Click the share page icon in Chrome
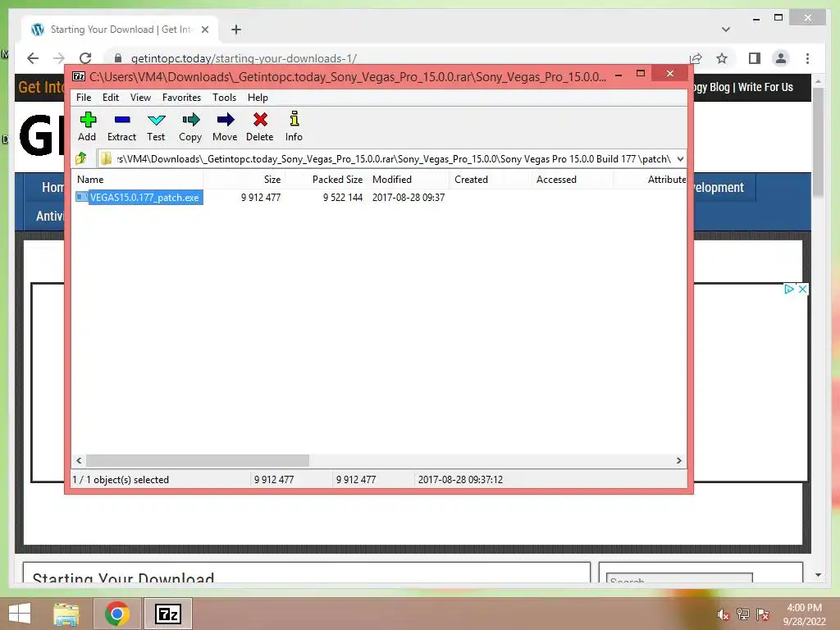 pyautogui.click(x=696, y=58)
